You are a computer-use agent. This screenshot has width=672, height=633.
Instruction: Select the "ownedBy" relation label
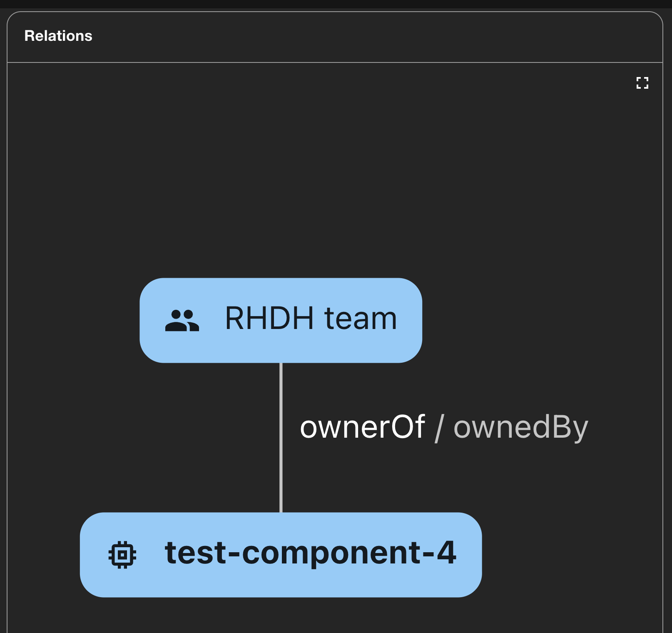pos(520,427)
